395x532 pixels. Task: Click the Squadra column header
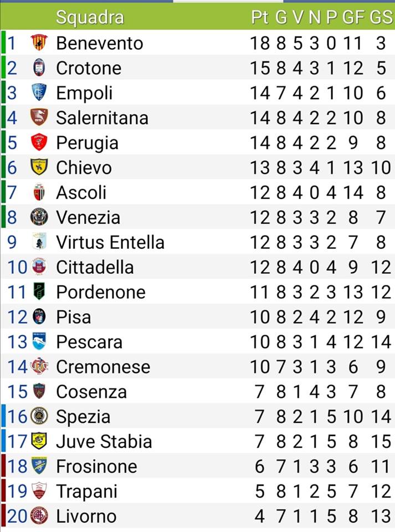point(90,17)
